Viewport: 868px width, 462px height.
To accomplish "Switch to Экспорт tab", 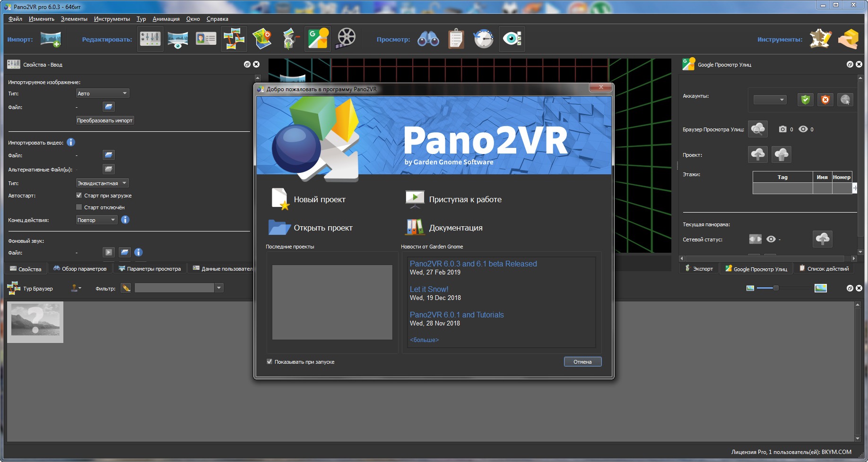I will [x=699, y=269].
